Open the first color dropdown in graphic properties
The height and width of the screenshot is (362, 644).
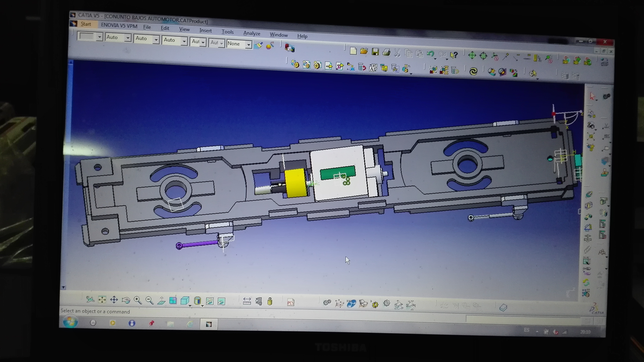click(x=100, y=37)
